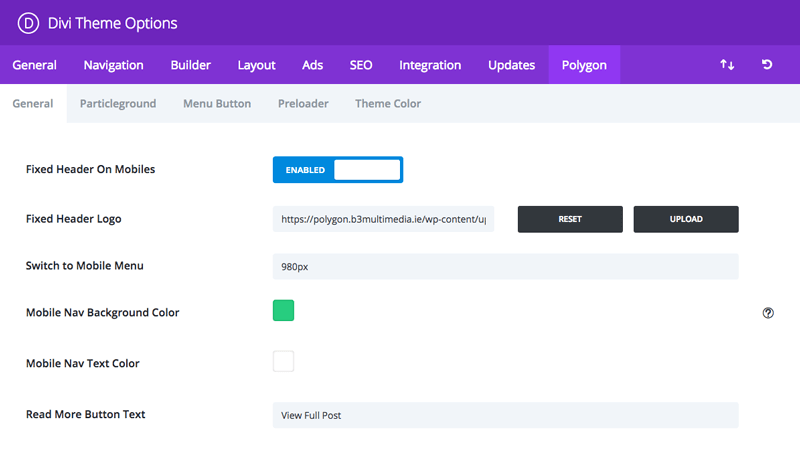800x454 pixels.
Task: Click the Divi logo icon
Action: pos(28,23)
